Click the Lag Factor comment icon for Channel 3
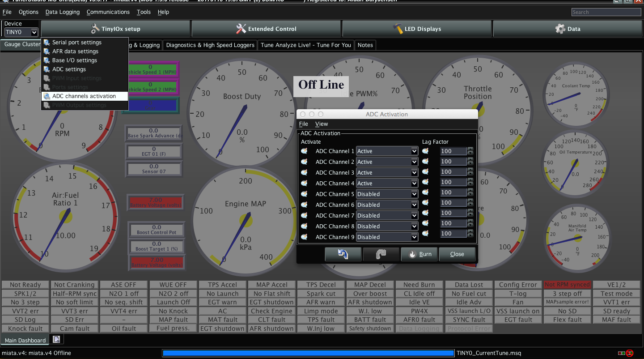 pyautogui.click(x=425, y=172)
